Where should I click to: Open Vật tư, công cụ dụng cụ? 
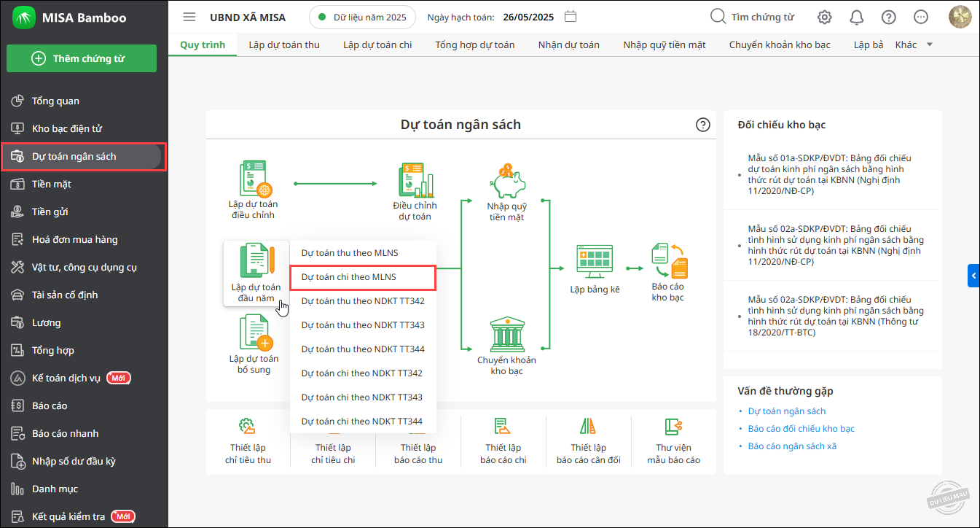pyautogui.click(x=84, y=267)
